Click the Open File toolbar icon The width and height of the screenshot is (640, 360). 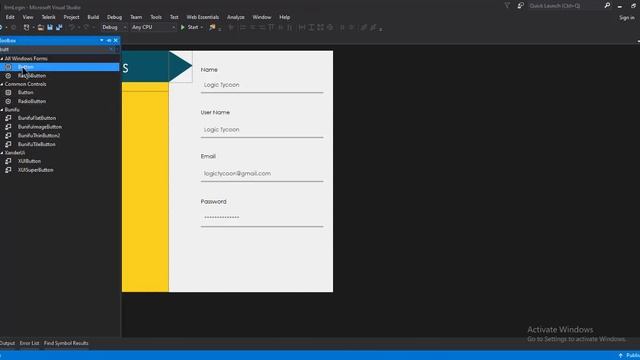coord(40,27)
